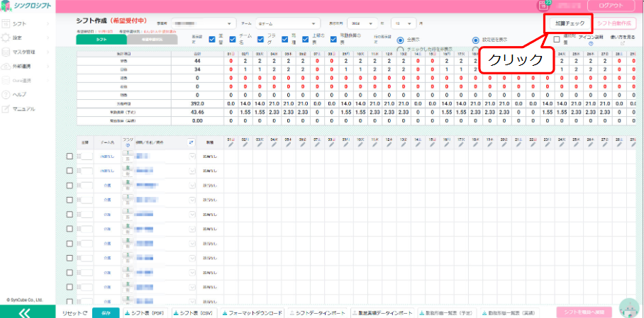Download シフト表 (CSV)
The width and height of the screenshot is (644, 318).
194,312
